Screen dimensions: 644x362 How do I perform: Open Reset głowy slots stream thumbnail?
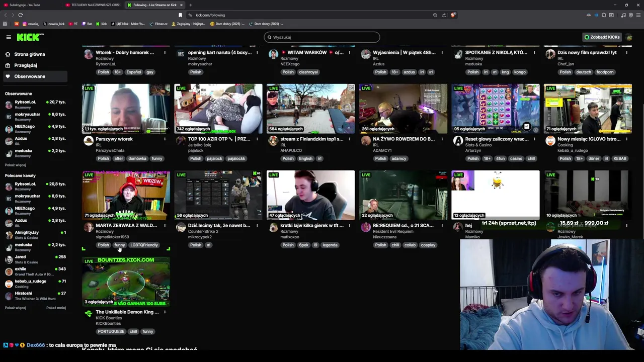(x=496, y=109)
